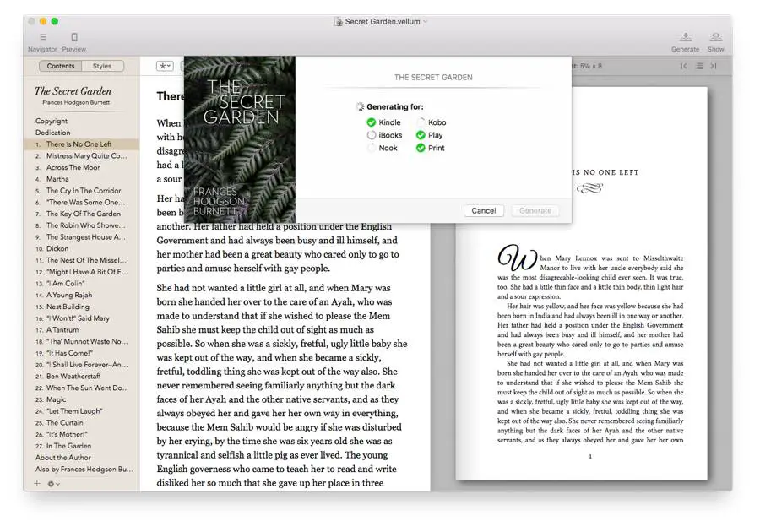Toggle the Navigator toolbar icon
The width and height of the screenshot is (760, 532).
(x=43, y=37)
